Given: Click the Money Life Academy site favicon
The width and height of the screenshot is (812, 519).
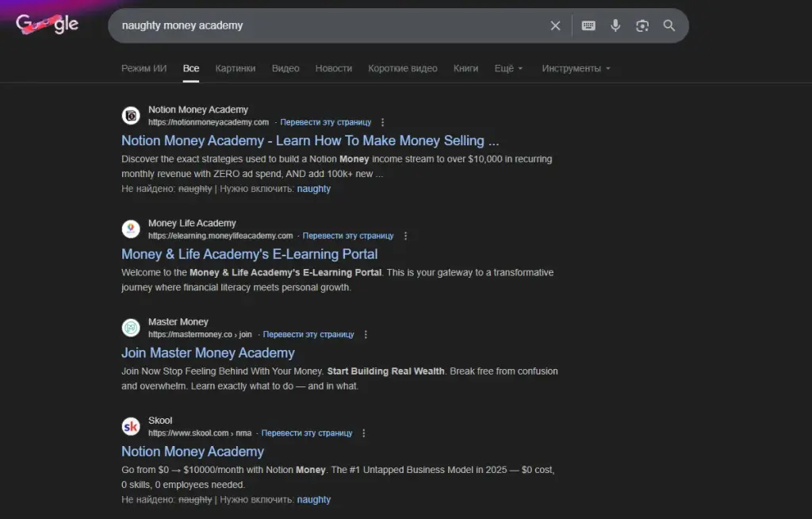Looking at the screenshot, I should coord(131,229).
